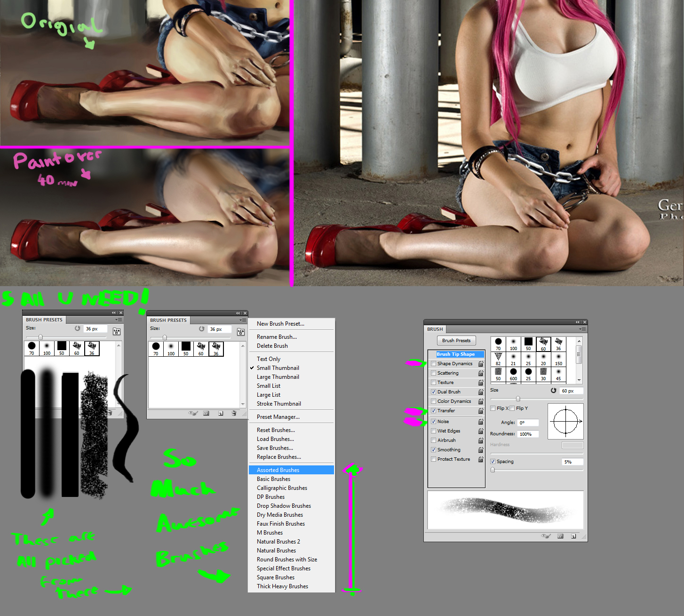Open Preset Manager icon in Brush panel footer
Image resolution: width=684 pixels, height=616 pixels.
[x=560, y=536]
